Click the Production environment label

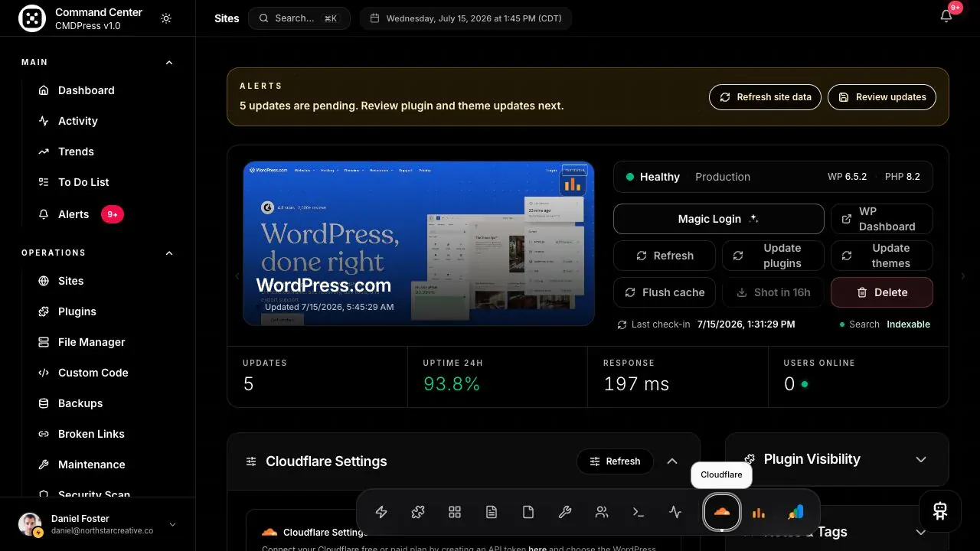coord(723,177)
